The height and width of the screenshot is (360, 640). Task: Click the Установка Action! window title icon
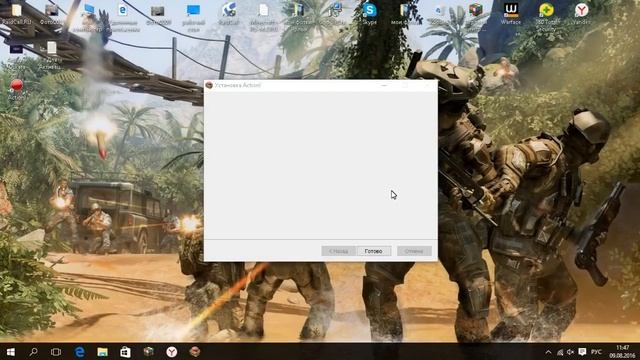[x=209, y=85]
